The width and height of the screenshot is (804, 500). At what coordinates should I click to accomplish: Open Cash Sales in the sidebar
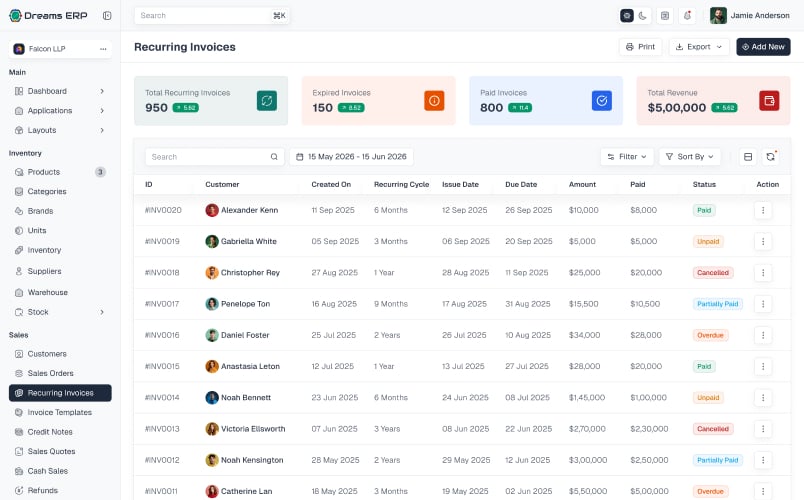click(60, 471)
